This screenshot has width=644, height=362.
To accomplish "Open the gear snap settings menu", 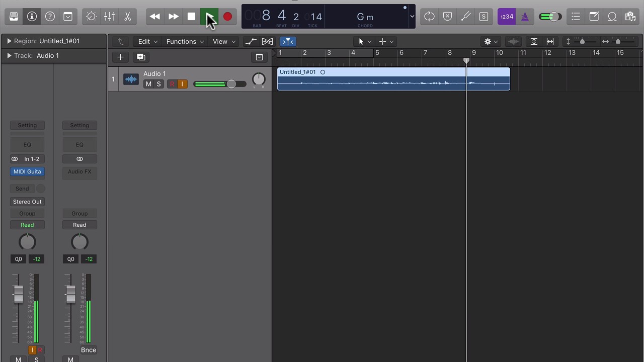I will (491, 41).
